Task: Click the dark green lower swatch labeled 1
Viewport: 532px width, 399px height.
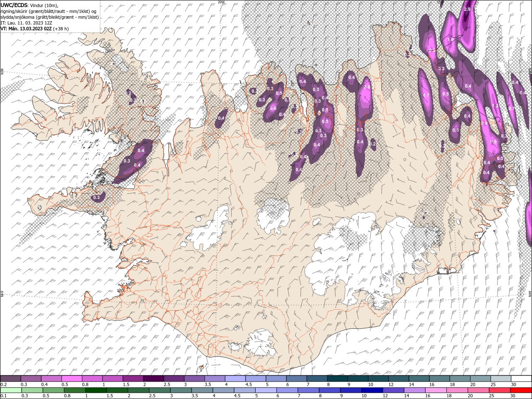Action: (x=96, y=390)
